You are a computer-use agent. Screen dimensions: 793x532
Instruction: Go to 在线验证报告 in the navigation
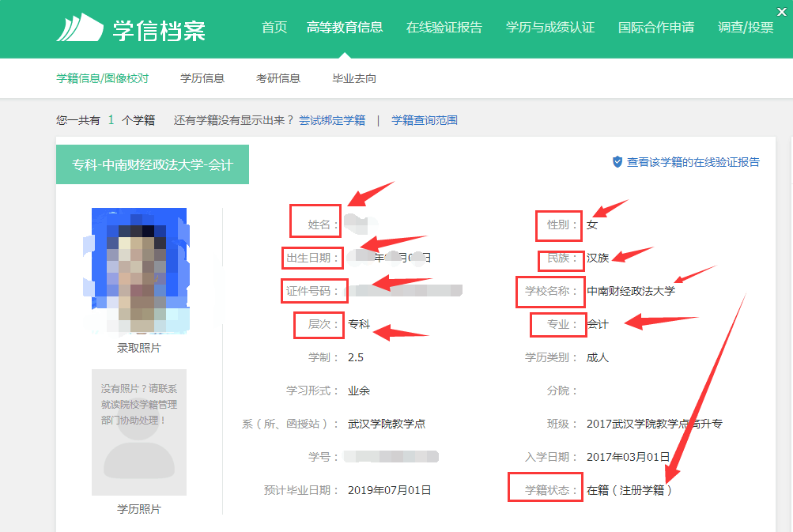444,28
